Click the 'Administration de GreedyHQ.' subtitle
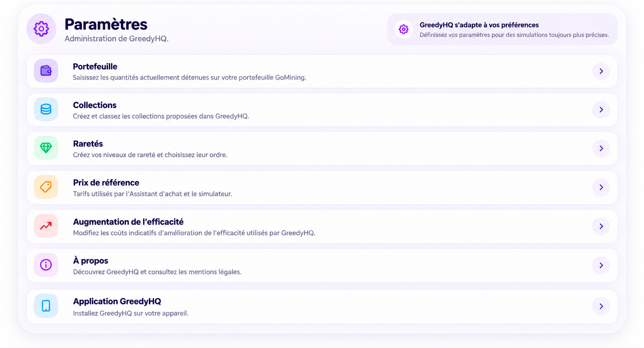 (x=116, y=39)
